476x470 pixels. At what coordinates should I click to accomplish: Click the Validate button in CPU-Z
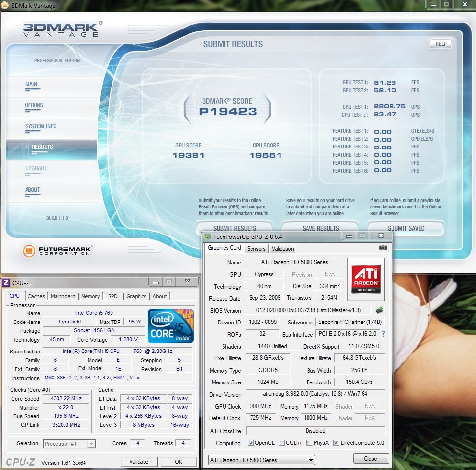pyautogui.click(x=139, y=462)
